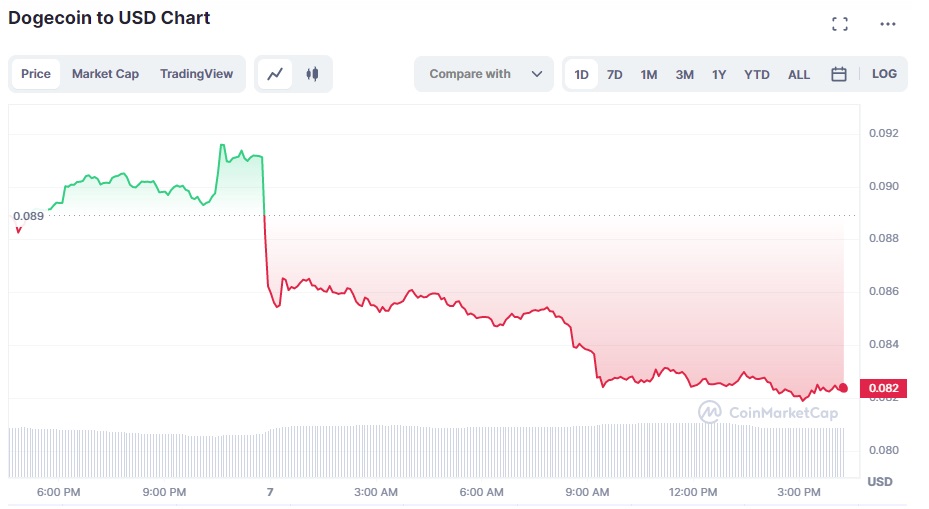This screenshot has width=929, height=509.
Task: Open the calendar date range picker
Action: 838,74
